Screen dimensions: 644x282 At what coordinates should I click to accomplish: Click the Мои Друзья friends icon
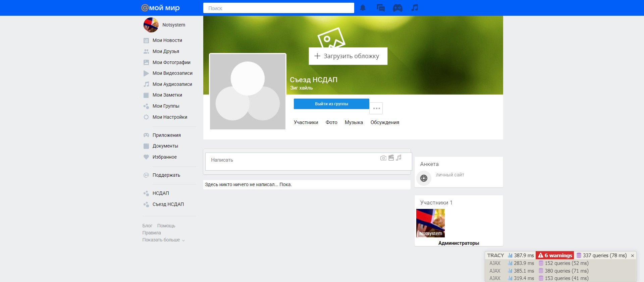pyautogui.click(x=146, y=52)
